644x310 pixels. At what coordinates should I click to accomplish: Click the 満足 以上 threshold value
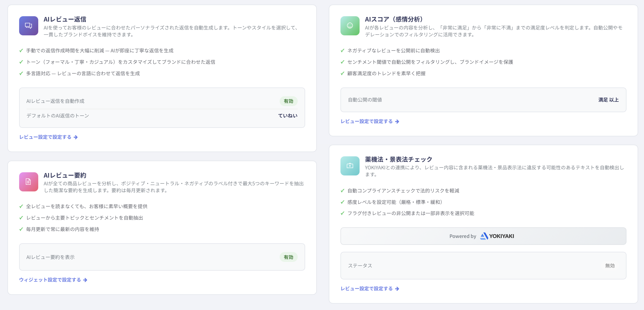608,100
